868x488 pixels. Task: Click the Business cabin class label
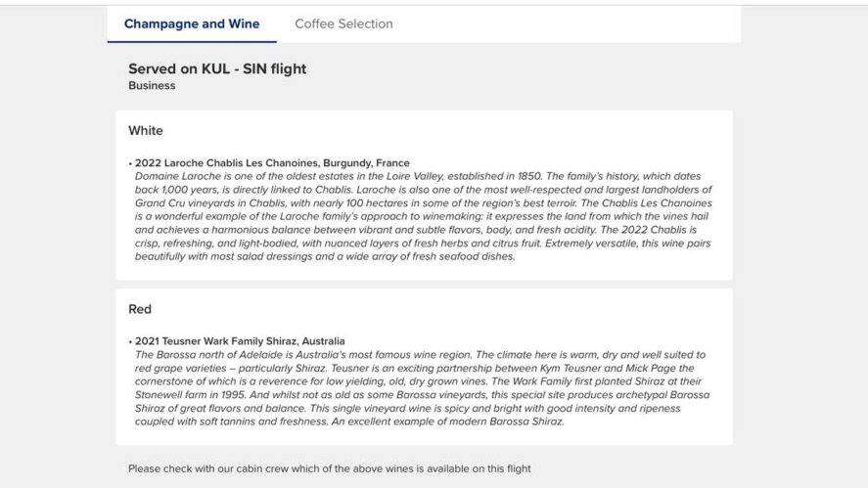click(152, 86)
